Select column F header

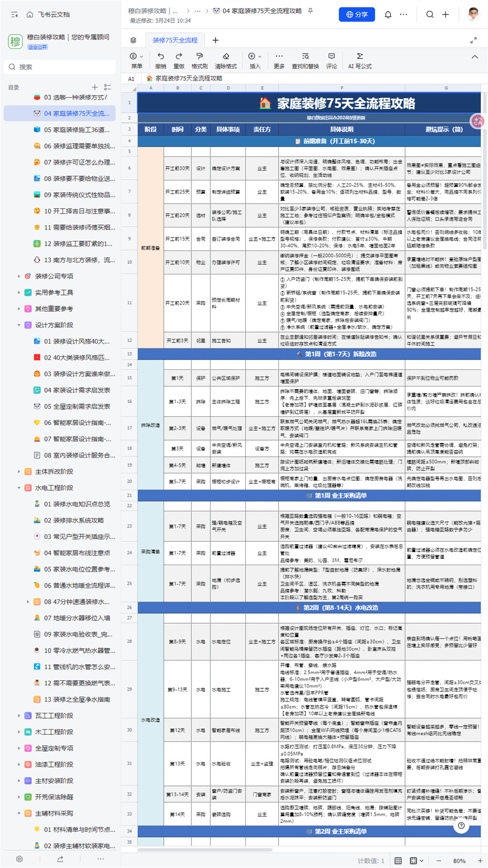point(342,88)
